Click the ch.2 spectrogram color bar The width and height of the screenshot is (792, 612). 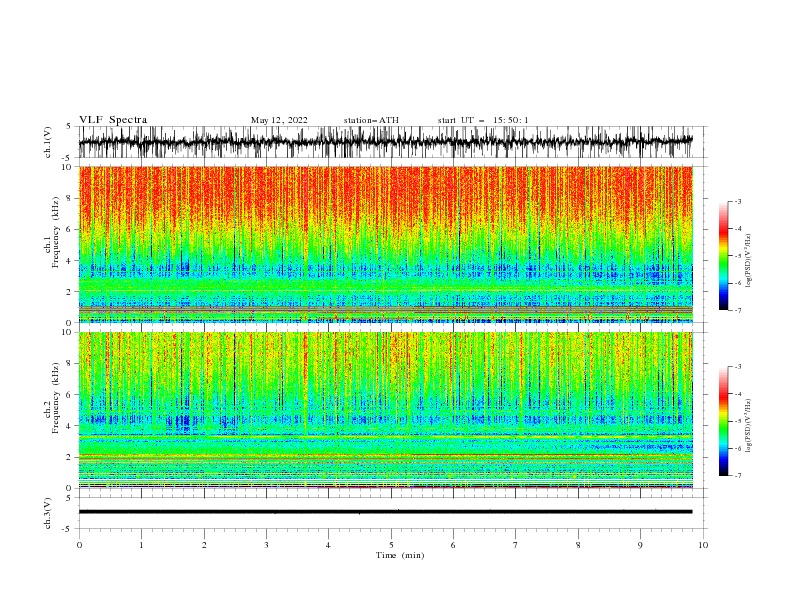723,421
